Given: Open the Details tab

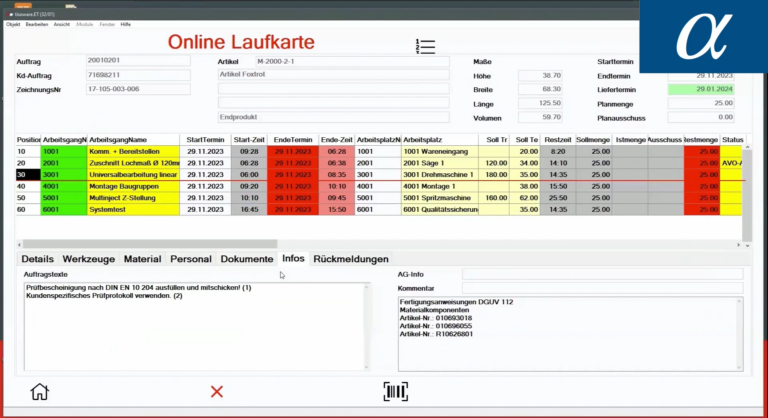Looking at the screenshot, I should coord(38,259).
